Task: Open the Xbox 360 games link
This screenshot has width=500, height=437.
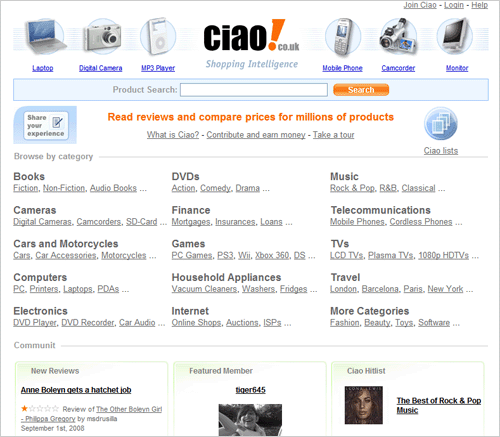Action: tap(272, 255)
